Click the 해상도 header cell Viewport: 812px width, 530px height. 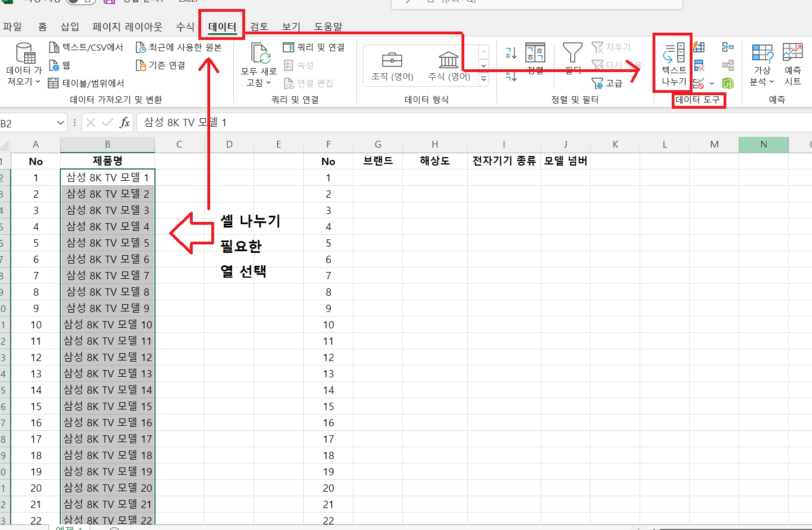pyautogui.click(x=435, y=161)
